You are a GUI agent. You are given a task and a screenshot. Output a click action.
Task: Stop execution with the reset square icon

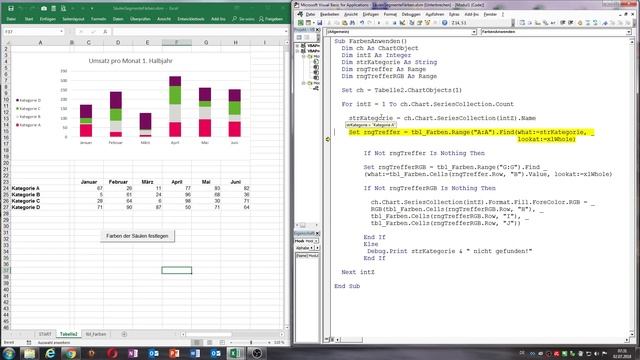point(394,23)
